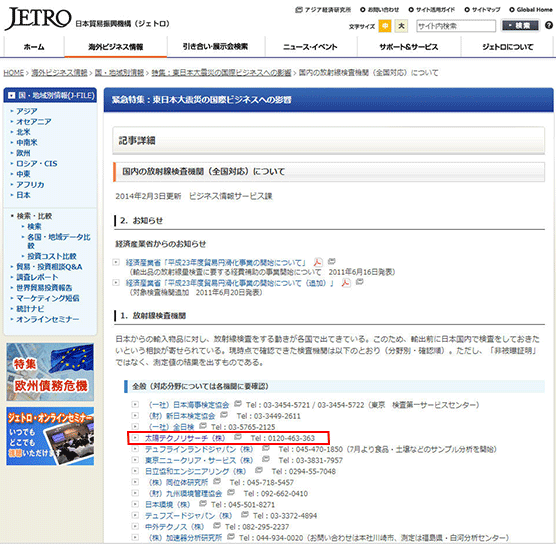Open the ジェトロ・オンラインセミナー banner
Screen dimensions: 556x544
(x=50, y=436)
